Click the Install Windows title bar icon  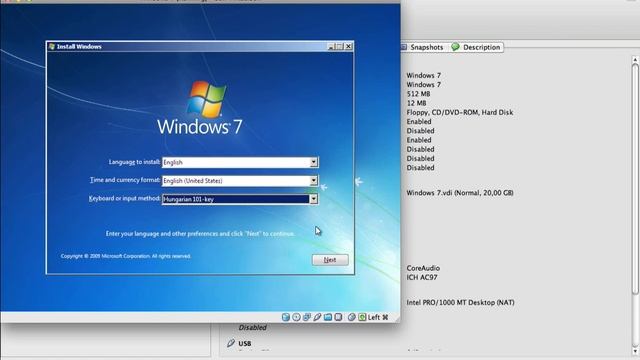52,47
